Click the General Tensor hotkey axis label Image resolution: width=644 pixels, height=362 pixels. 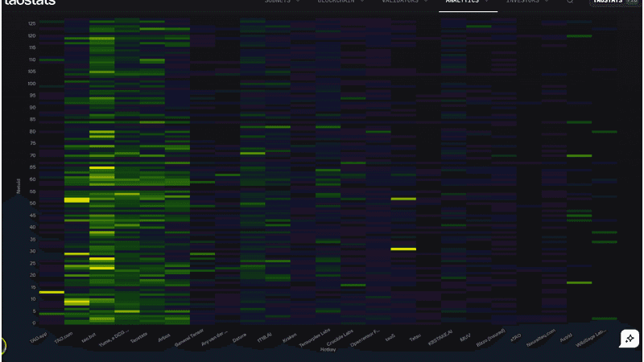(189, 338)
